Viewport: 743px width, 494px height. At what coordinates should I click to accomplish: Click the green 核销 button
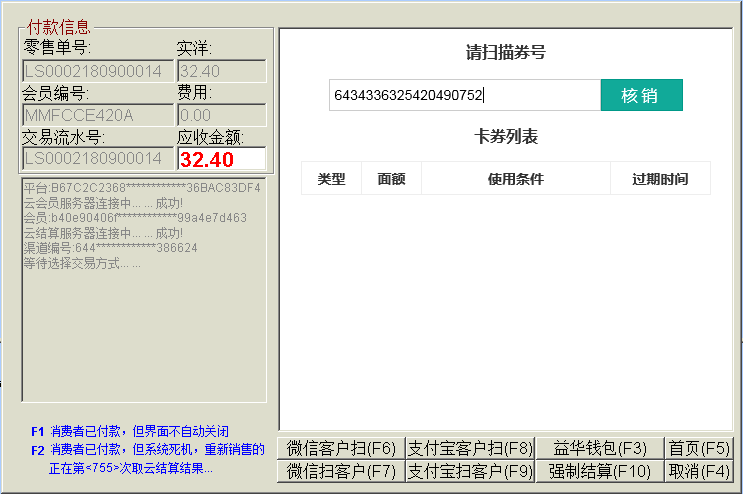pyautogui.click(x=641, y=95)
